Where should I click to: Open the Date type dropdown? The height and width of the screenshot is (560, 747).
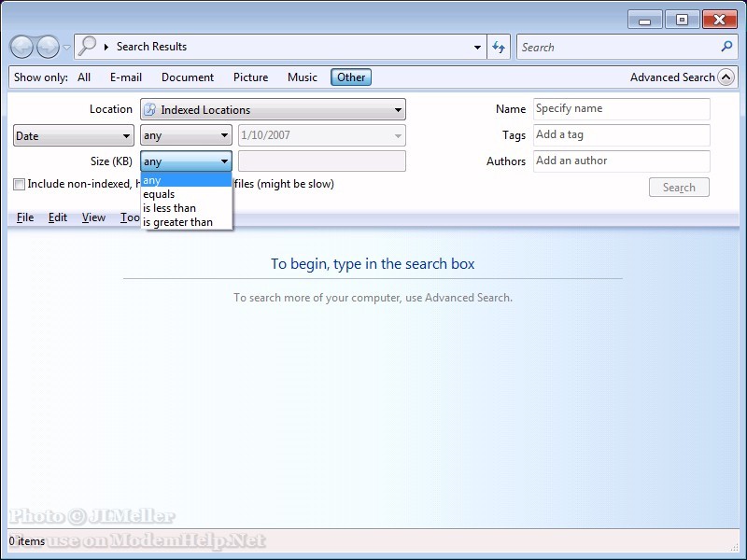pos(74,135)
